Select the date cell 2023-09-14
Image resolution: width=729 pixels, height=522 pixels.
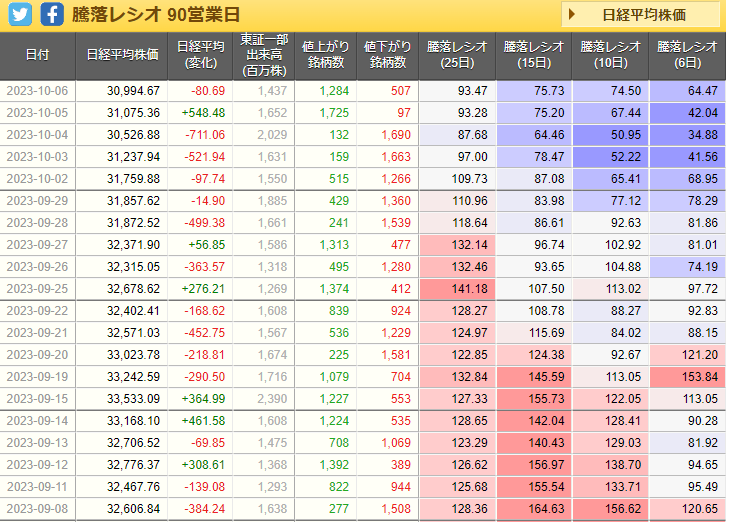click(37, 421)
